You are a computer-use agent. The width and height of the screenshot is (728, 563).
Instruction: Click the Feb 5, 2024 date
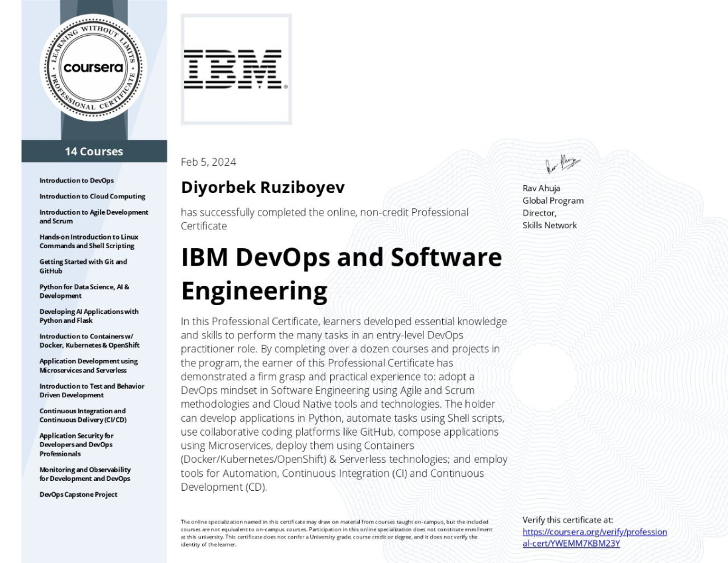209,162
